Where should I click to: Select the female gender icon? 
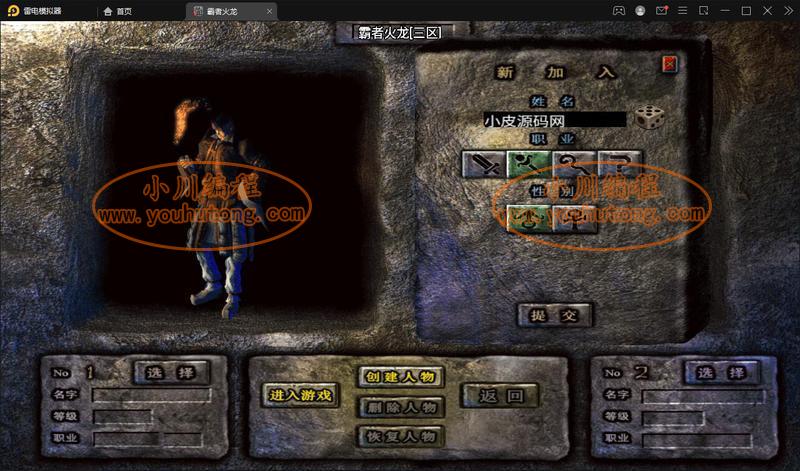[x=574, y=219]
